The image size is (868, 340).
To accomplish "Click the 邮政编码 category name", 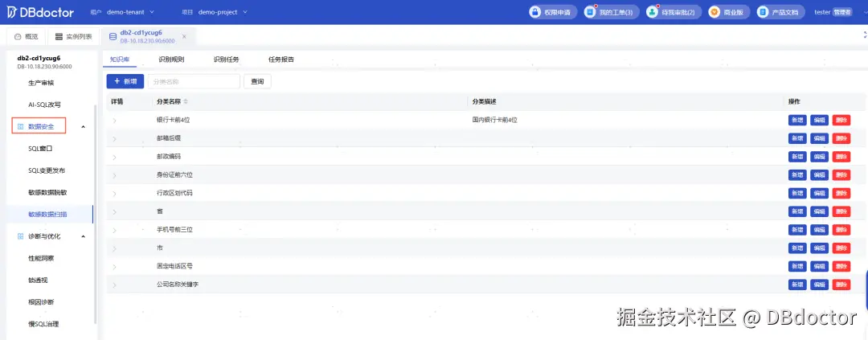I will (x=169, y=157).
